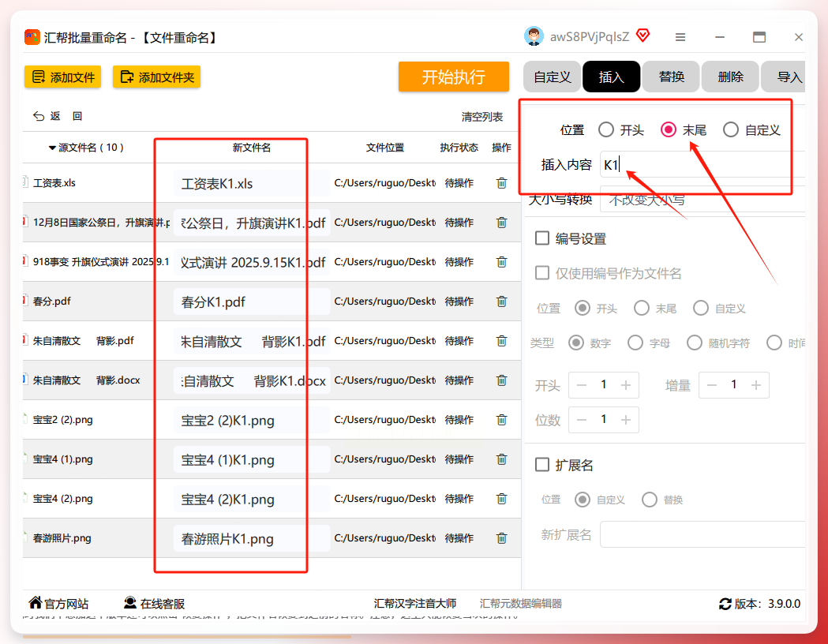Switch to the 替换 tab
Viewport: 828px width, 644px height.
(672, 77)
